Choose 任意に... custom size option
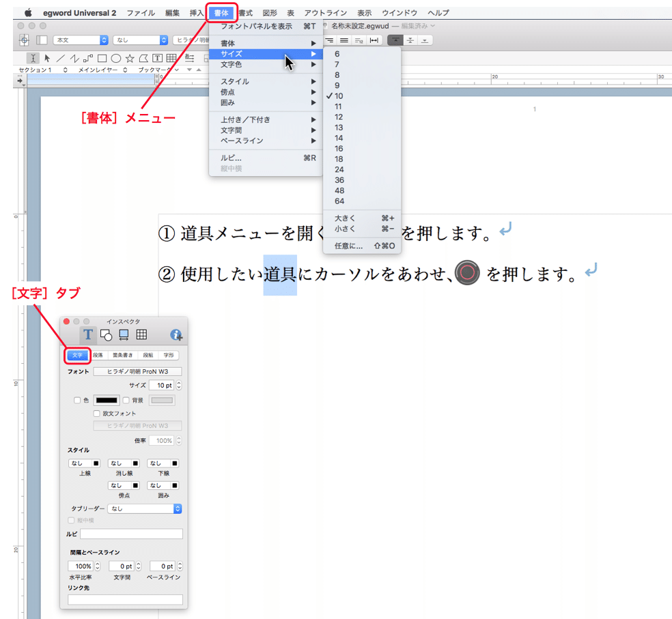672x619 pixels. (x=362, y=246)
